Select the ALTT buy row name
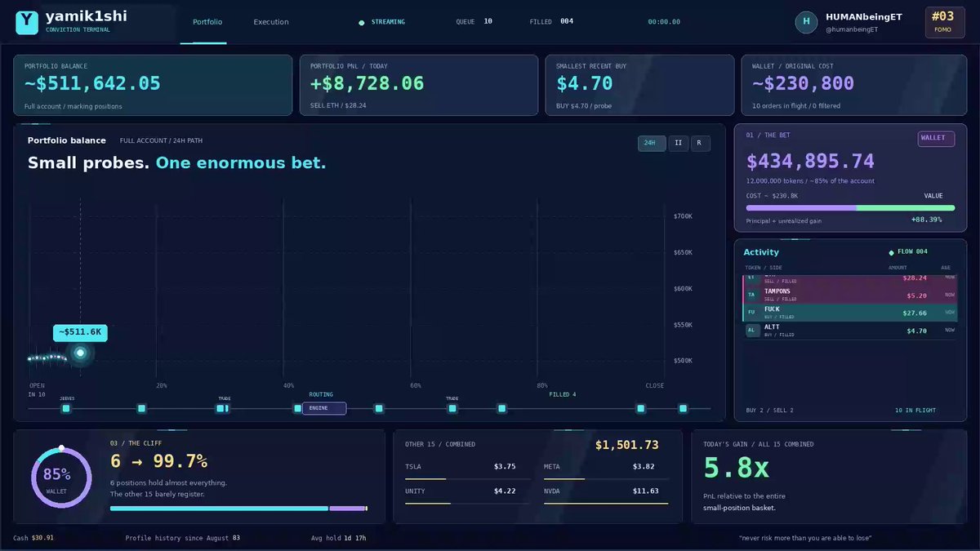Image resolution: width=980 pixels, height=551 pixels. (x=772, y=327)
